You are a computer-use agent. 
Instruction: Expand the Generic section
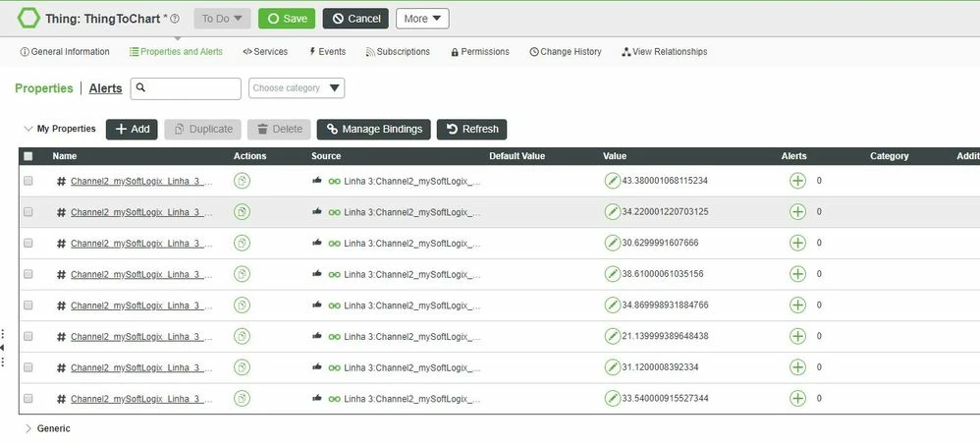click(x=27, y=428)
